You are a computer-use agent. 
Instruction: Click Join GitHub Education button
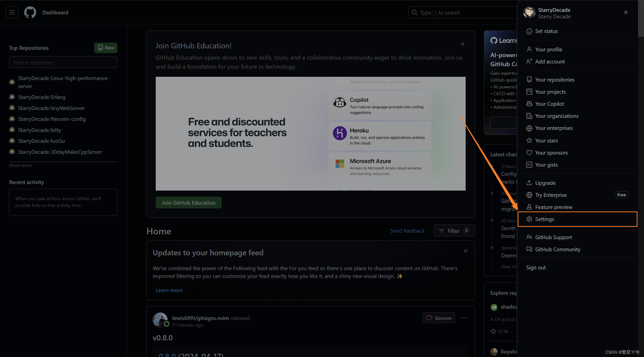click(x=188, y=203)
